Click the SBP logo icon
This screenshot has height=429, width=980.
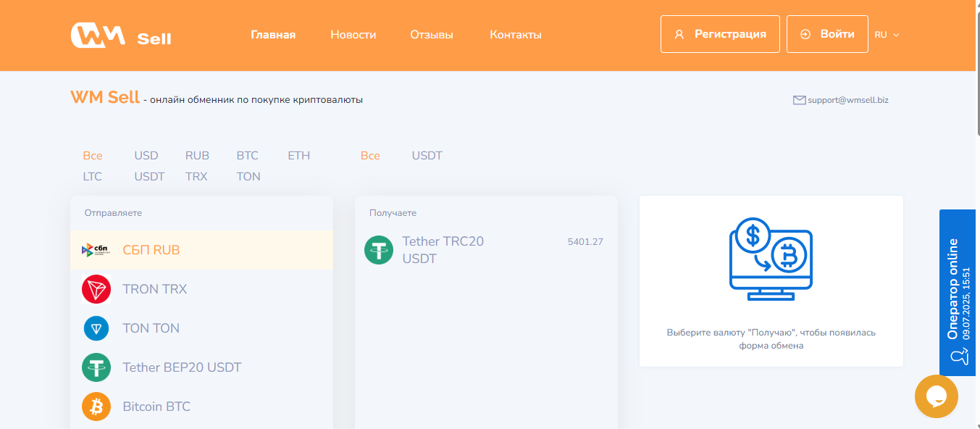point(96,250)
